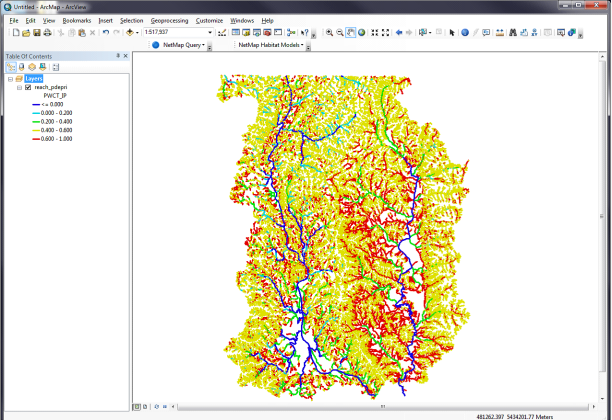
Task: Save the map document
Action: point(35,32)
